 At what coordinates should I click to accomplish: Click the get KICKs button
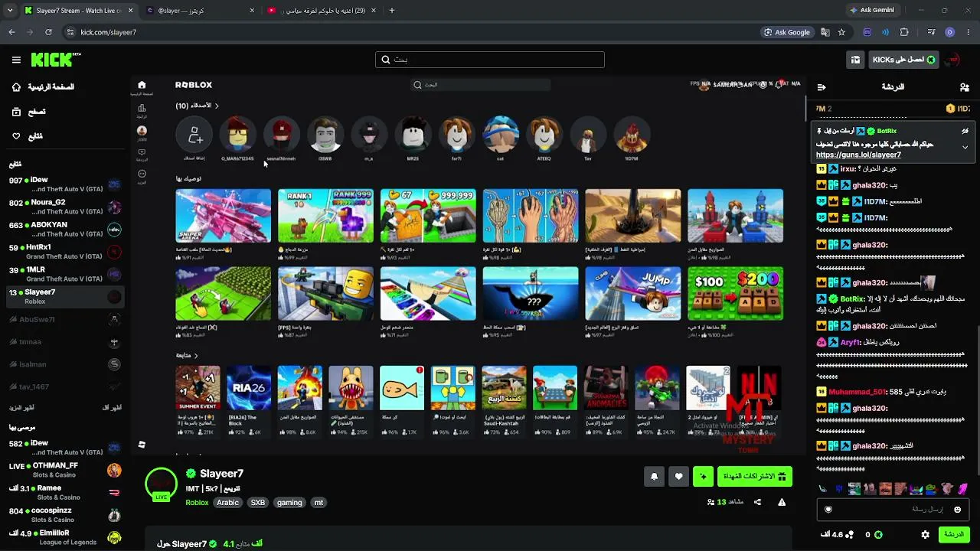coord(903,60)
